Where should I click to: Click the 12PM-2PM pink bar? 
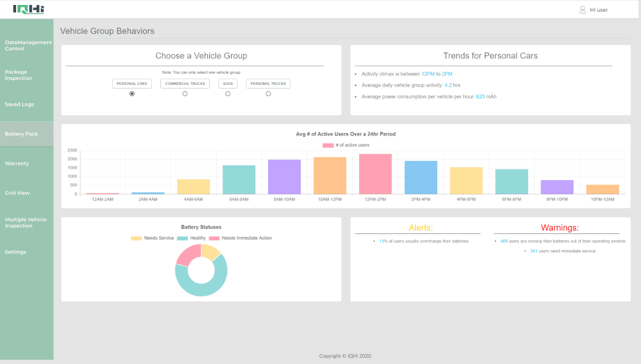click(x=375, y=174)
